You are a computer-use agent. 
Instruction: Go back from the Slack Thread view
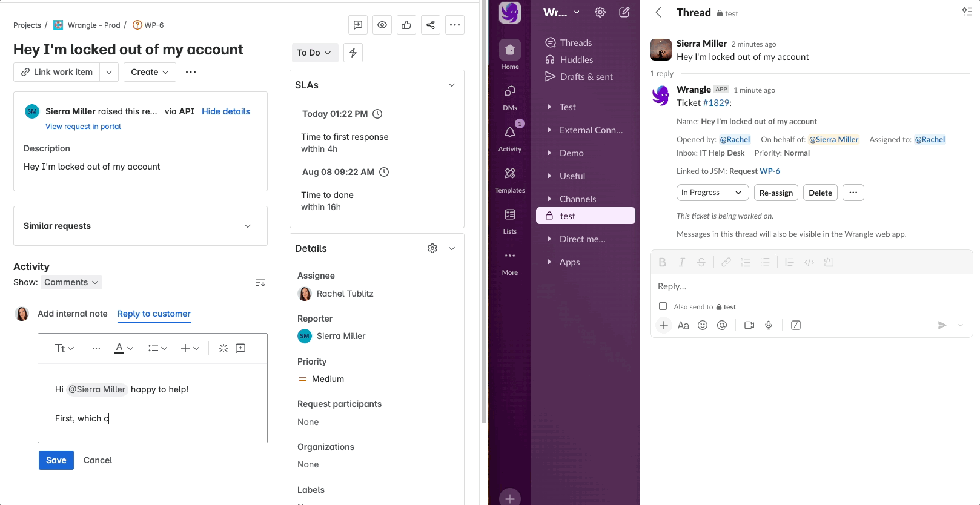[658, 12]
